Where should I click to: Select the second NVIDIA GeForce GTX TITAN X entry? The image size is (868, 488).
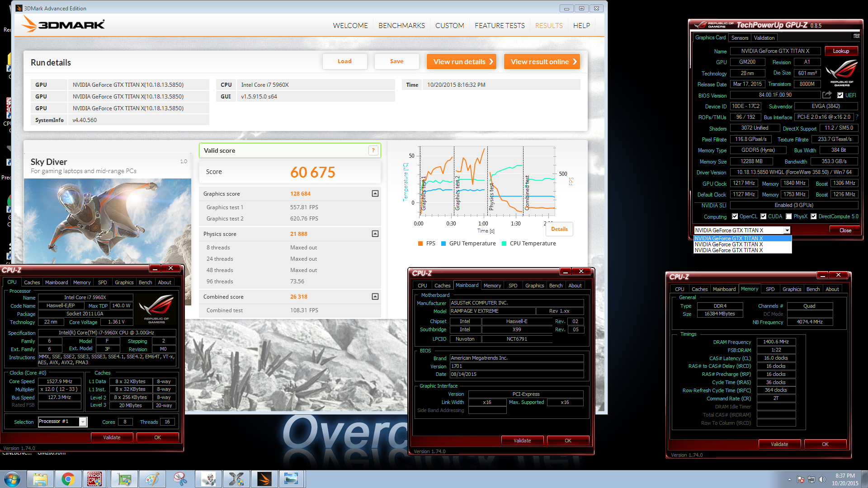742,244
